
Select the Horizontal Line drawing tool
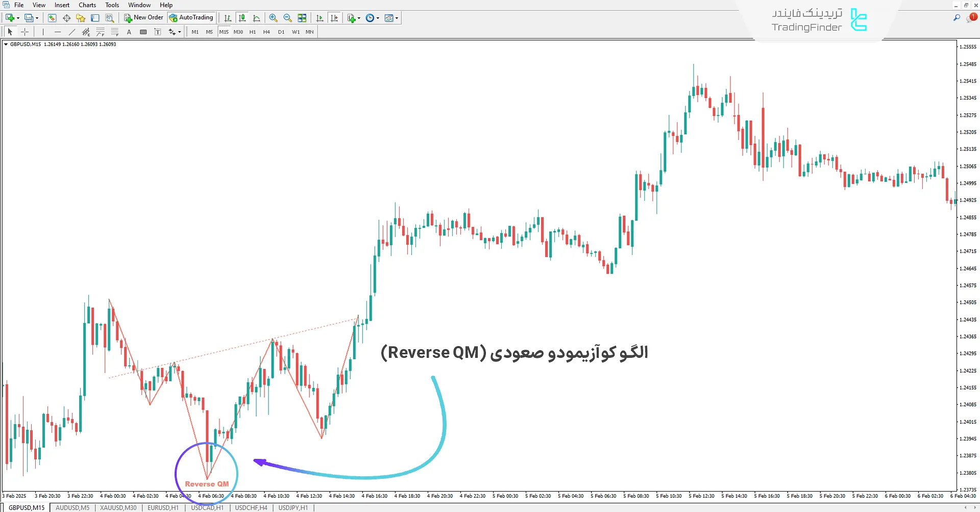pyautogui.click(x=57, y=31)
